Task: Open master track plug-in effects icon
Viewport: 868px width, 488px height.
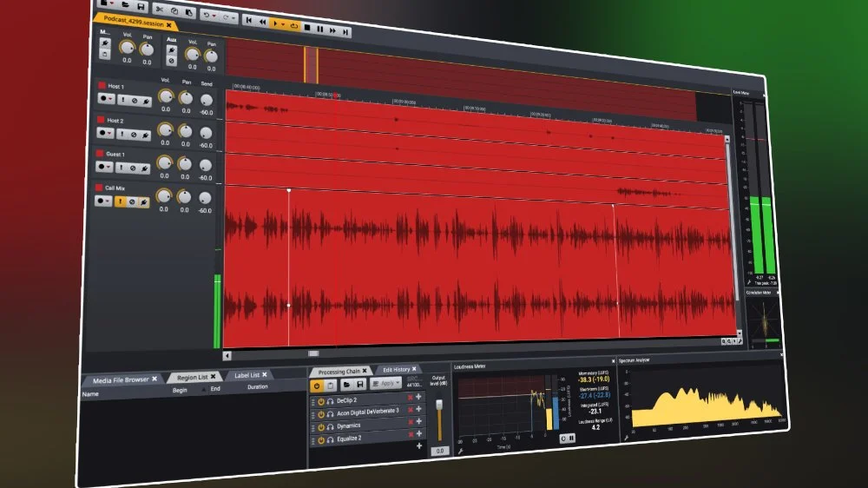Action: tap(105, 43)
